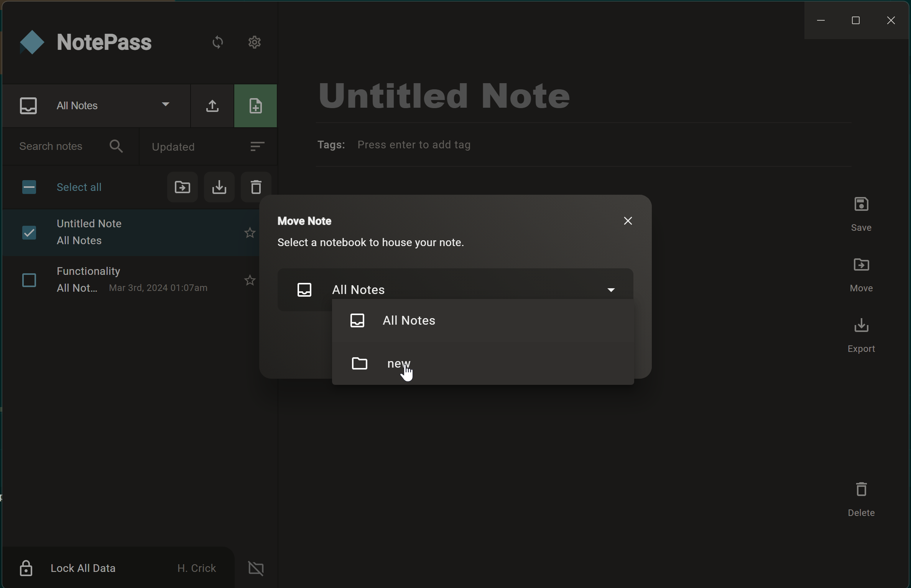Click the Export icon on right panel
Image resolution: width=911 pixels, height=588 pixels.
[x=861, y=325]
